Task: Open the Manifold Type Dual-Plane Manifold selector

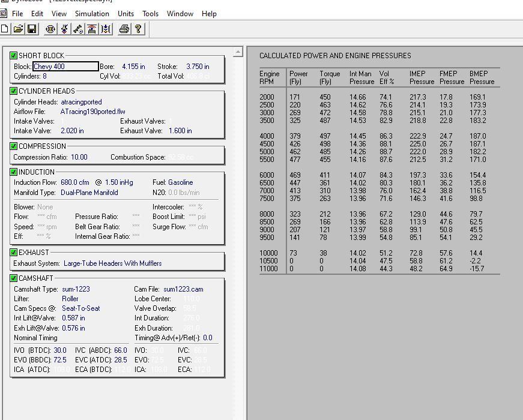Action: 89,193
